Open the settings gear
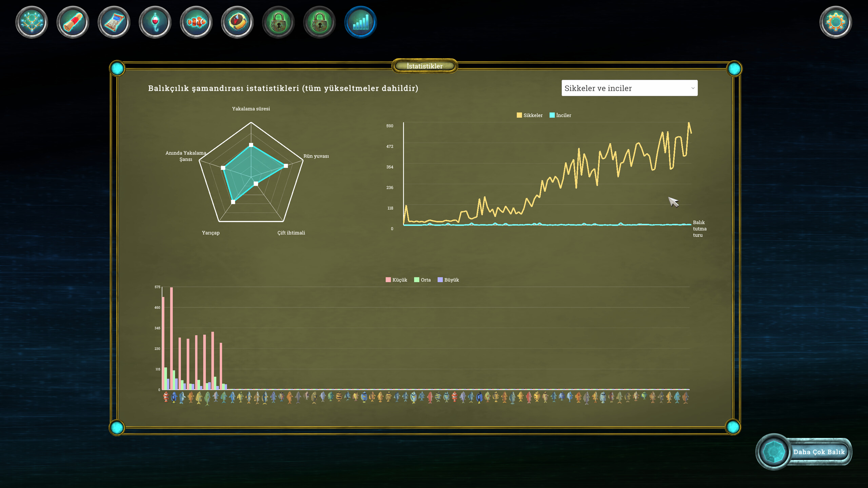 click(x=836, y=22)
